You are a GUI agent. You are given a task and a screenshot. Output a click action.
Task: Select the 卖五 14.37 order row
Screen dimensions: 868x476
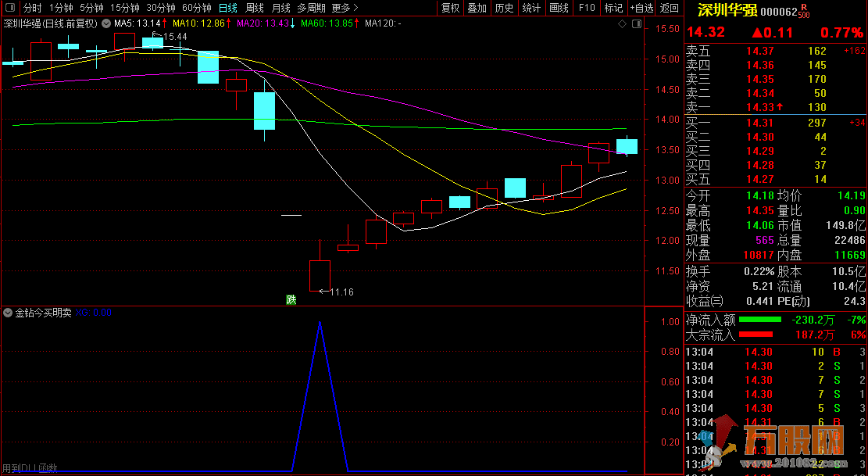(x=775, y=51)
